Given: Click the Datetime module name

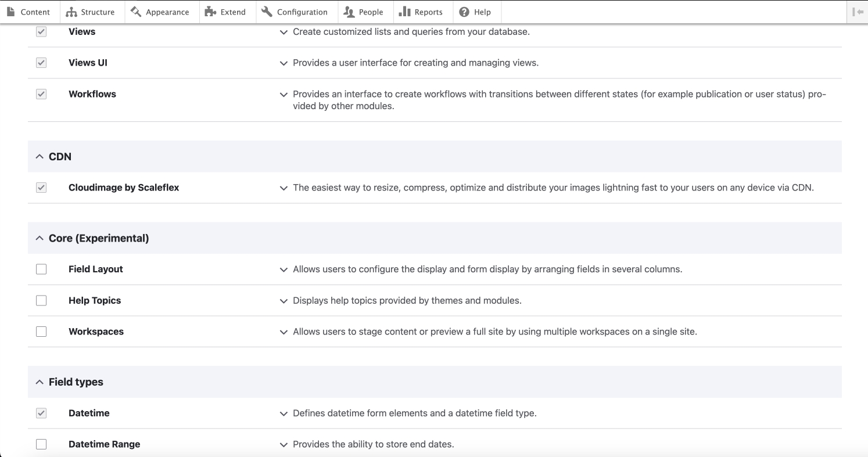Looking at the screenshot, I should (x=89, y=413).
